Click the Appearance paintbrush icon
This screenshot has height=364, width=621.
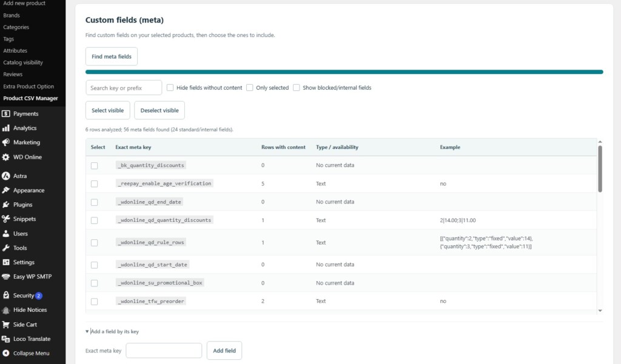tap(6, 190)
